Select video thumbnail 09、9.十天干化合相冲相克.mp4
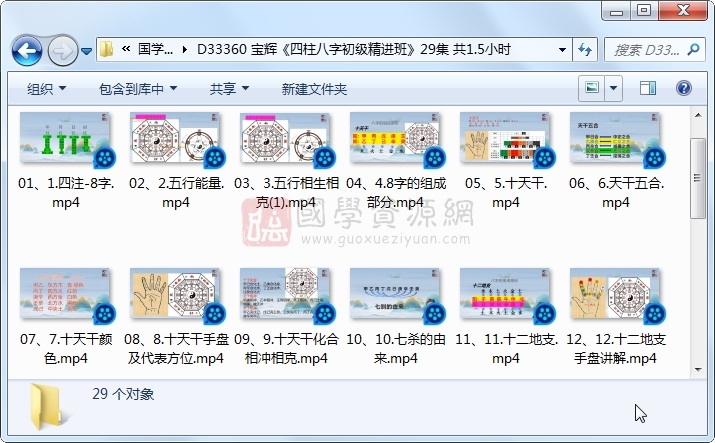 coord(286,295)
